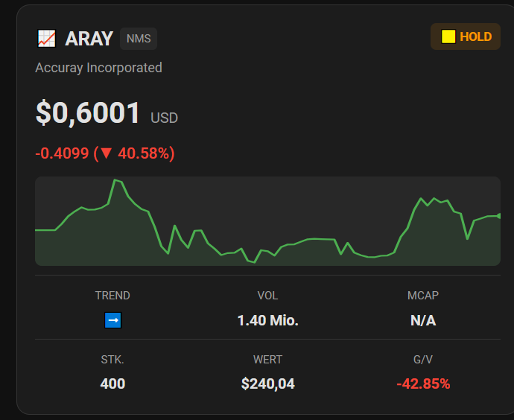Click the USD currency label
Screen dimensions: 514x420
click(164, 118)
